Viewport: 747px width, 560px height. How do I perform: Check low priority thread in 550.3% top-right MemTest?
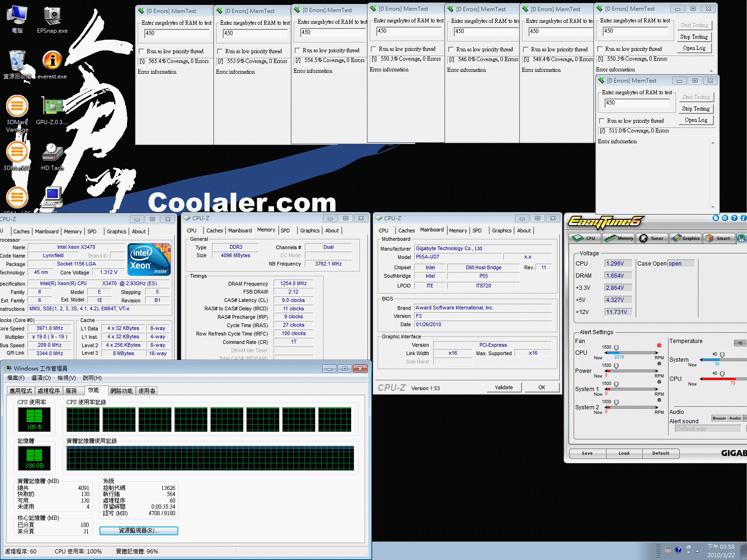click(600, 49)
